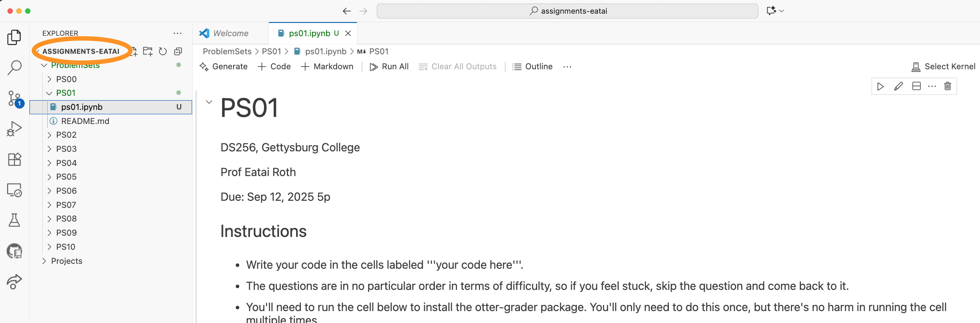Open the Explorer more actions menu
Viewport: 980px width, 323px height.
click(x=178, y=33)
